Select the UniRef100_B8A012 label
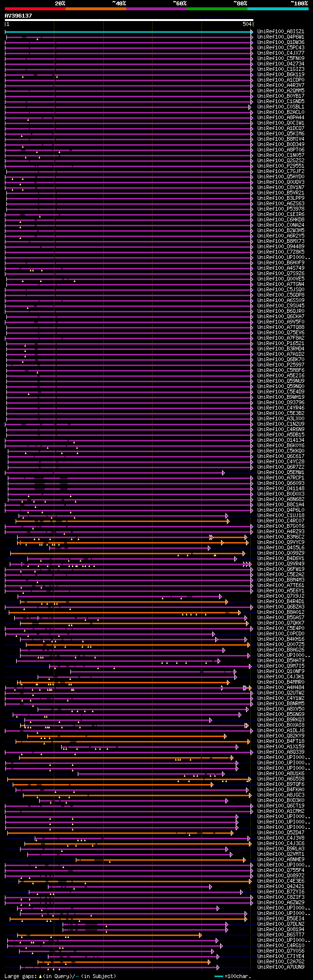This screenshot has width=313, height=980. pos(281,612)
